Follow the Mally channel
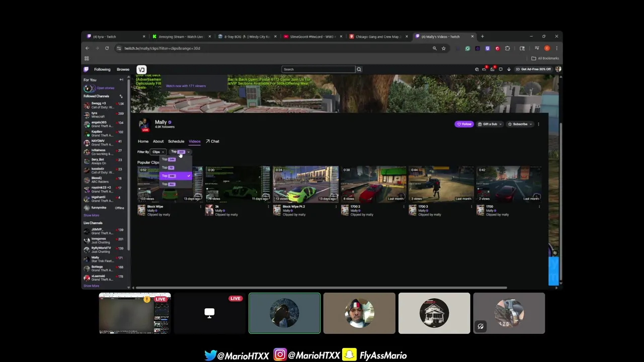The width and height of the screenshot is (644, 362). point(464,124)
